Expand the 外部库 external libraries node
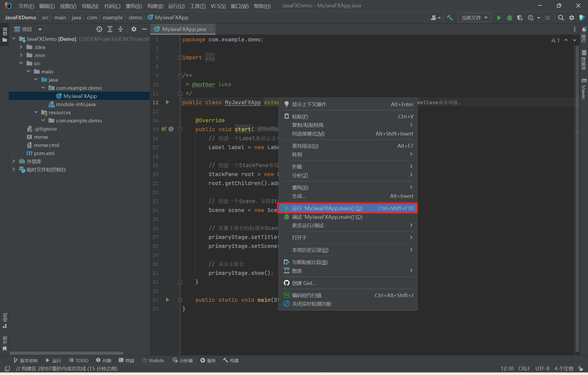The image size is (588, 375). pos(14,161)
